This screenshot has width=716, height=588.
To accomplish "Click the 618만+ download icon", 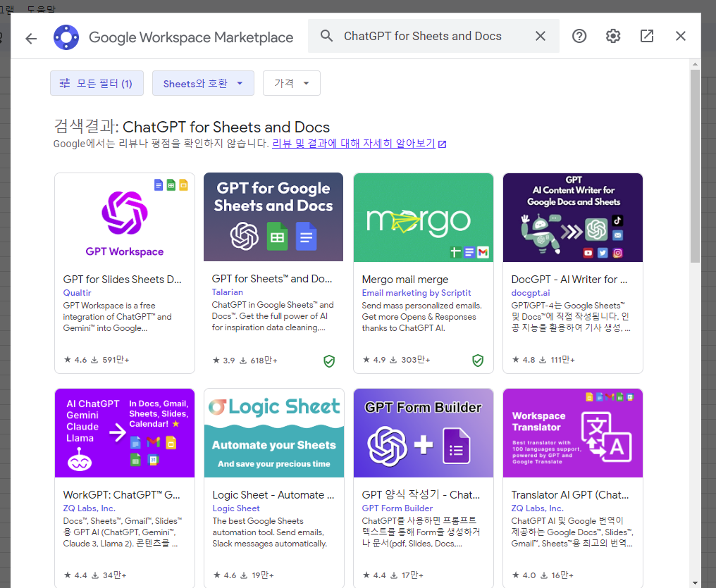I will (x=243, y=361).
